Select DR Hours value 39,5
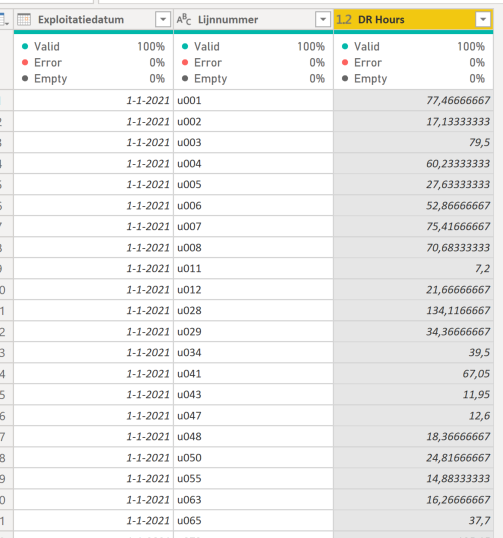This screenshot has width=503, height=538. (x=413, y=353)
